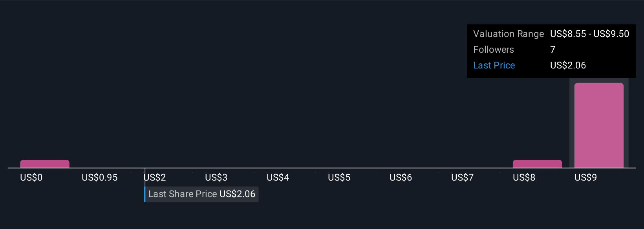Click the US$0.95 axis label
Viewport: 644px width, 229px height.
(100, 177)
